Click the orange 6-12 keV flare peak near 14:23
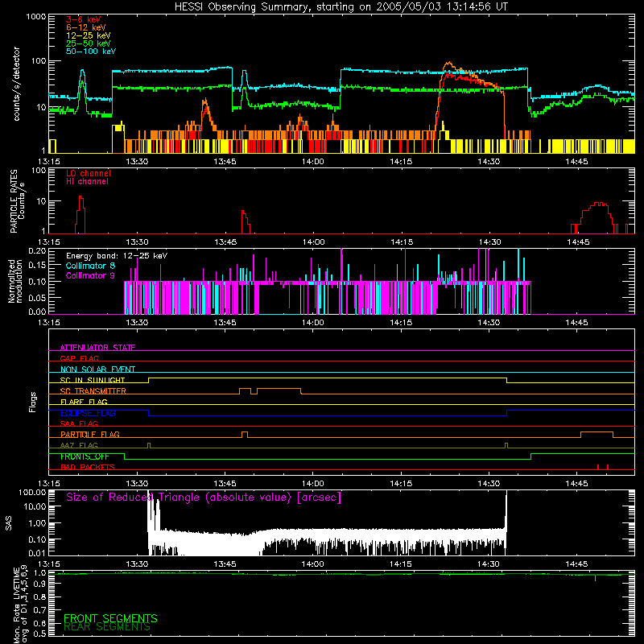Image resolution: width=644 pixels, height=644 pixels. click(x=448, y=64)
